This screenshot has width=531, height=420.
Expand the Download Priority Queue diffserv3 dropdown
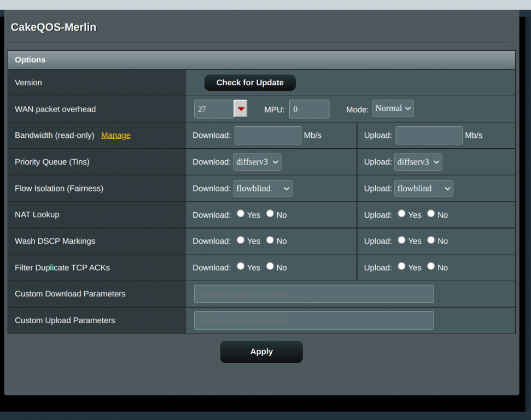tap(257, 162)
